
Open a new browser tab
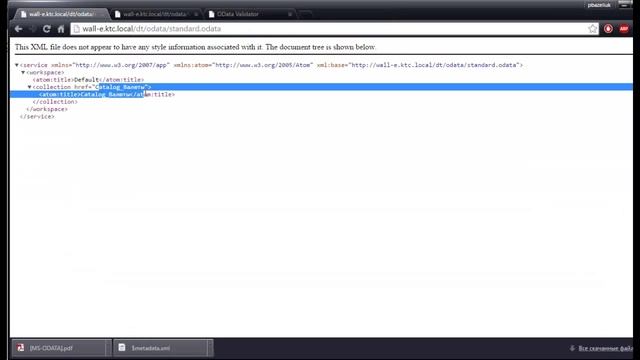click(x=305, y=14)
